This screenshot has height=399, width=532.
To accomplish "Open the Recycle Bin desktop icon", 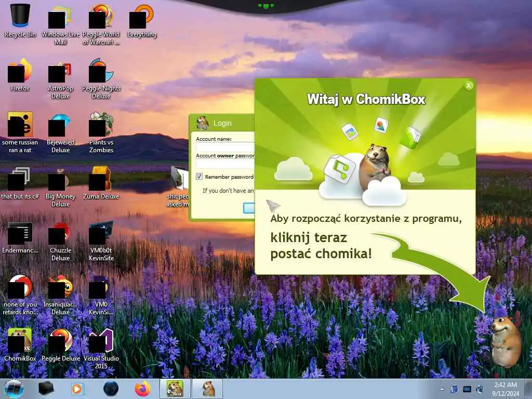I will (x=20, y=20).
